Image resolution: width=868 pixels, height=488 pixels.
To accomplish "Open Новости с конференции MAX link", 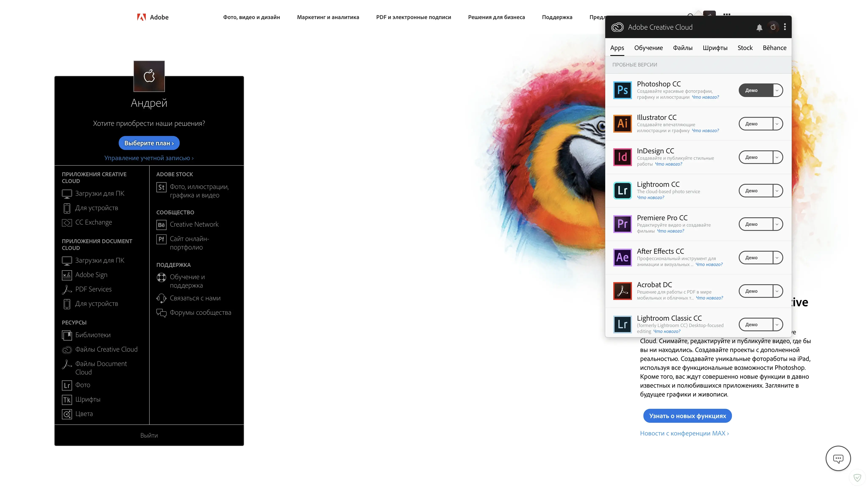I will pyautogui.click(x=684, y=433).
